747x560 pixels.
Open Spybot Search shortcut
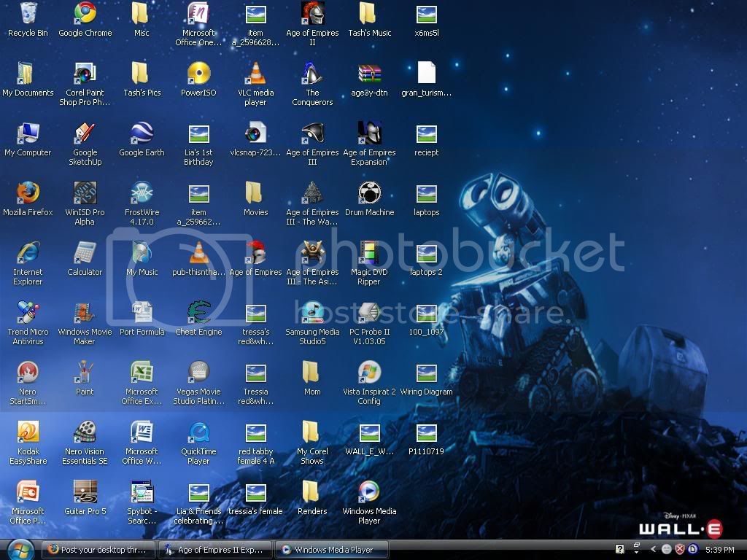142,492
